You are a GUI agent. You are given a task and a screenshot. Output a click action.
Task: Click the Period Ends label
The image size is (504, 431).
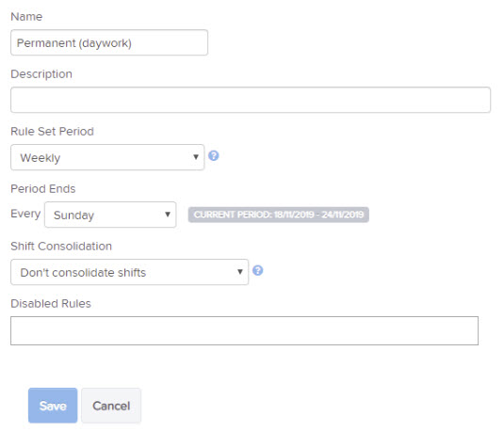43,189
